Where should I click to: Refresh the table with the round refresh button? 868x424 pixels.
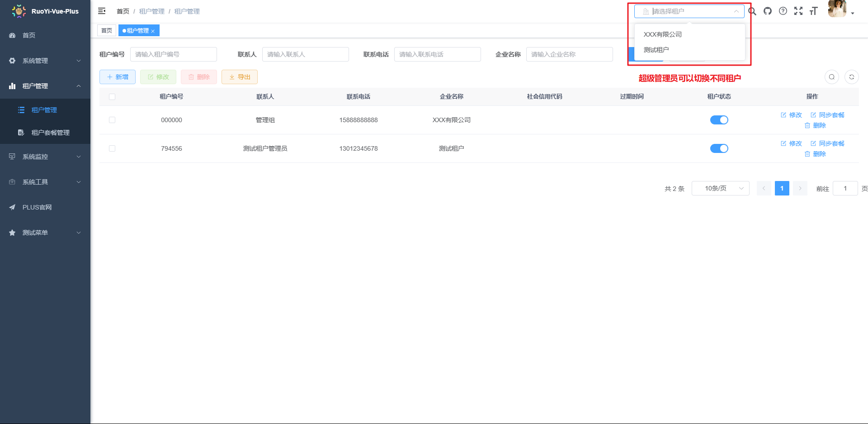click(x=852, y=77)
